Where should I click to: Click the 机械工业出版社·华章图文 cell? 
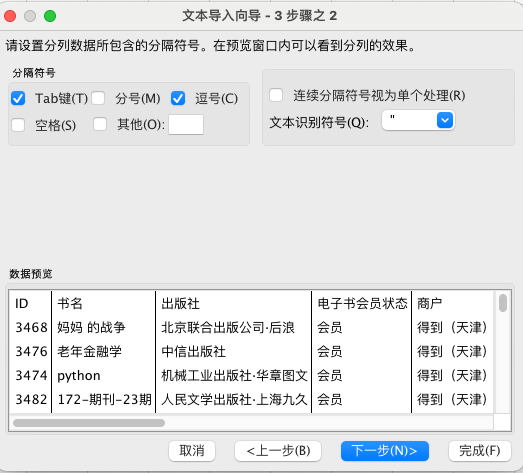tap(234, 376)
